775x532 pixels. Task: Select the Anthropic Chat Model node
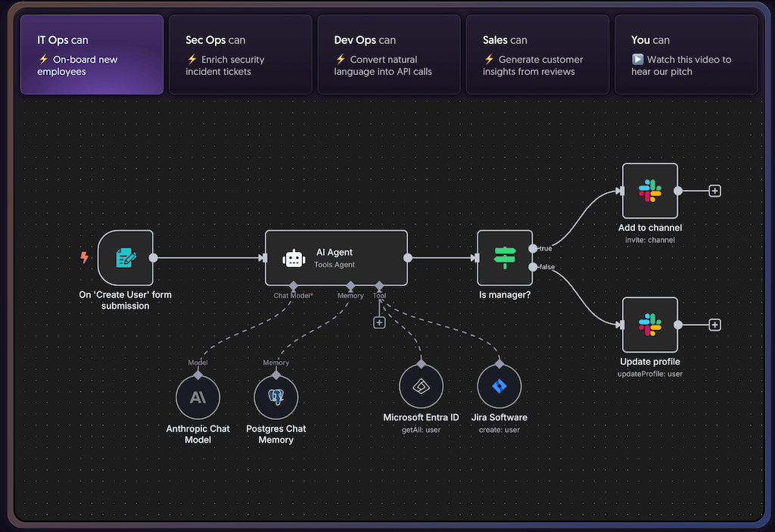198,397
